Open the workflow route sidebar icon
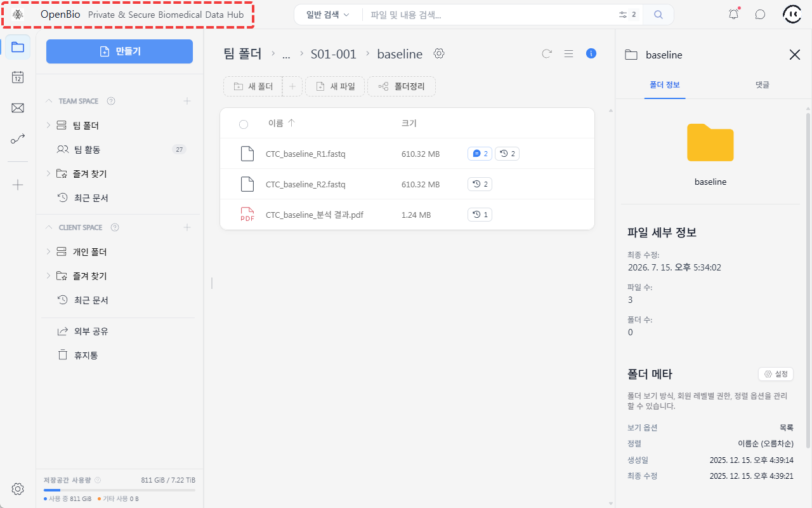 (18, 138)
